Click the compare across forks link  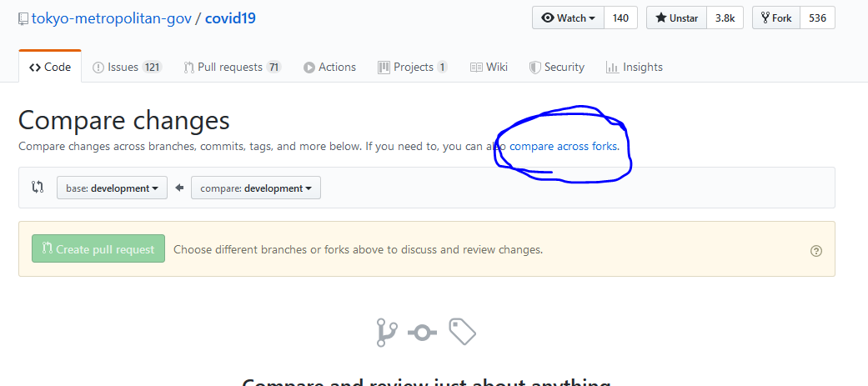[564, 146]
